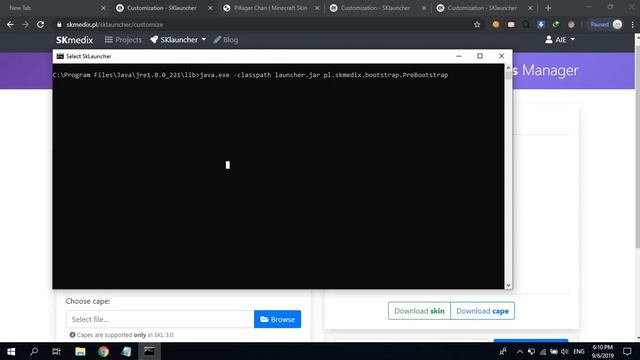Show hidden system tray icons
640x360 pixels.
[x=520, y=351]
